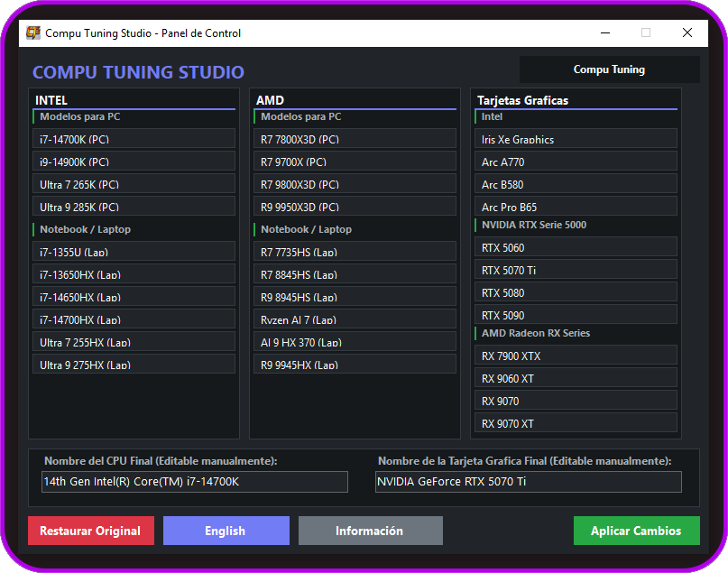
Task: Click Restaurar Original button
Action: click(x=91, y=531)
